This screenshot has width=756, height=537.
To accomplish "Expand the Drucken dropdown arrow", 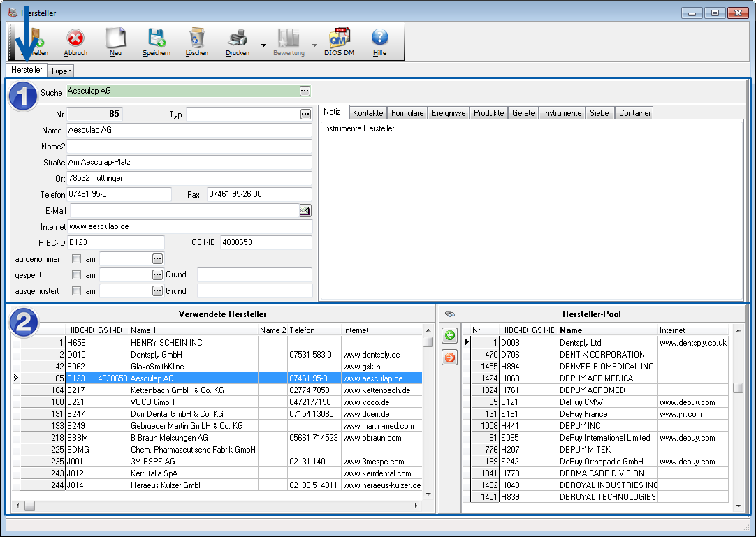I will click(263, 45).
